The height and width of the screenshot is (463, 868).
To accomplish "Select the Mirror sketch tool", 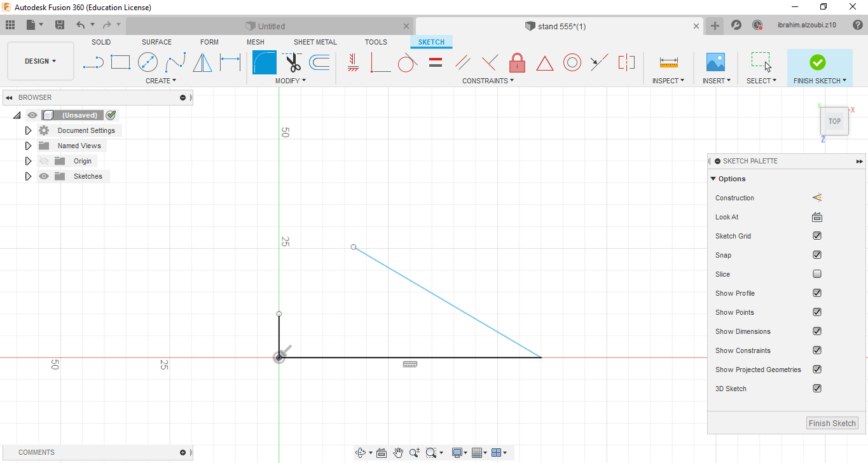I will point(202,62).
